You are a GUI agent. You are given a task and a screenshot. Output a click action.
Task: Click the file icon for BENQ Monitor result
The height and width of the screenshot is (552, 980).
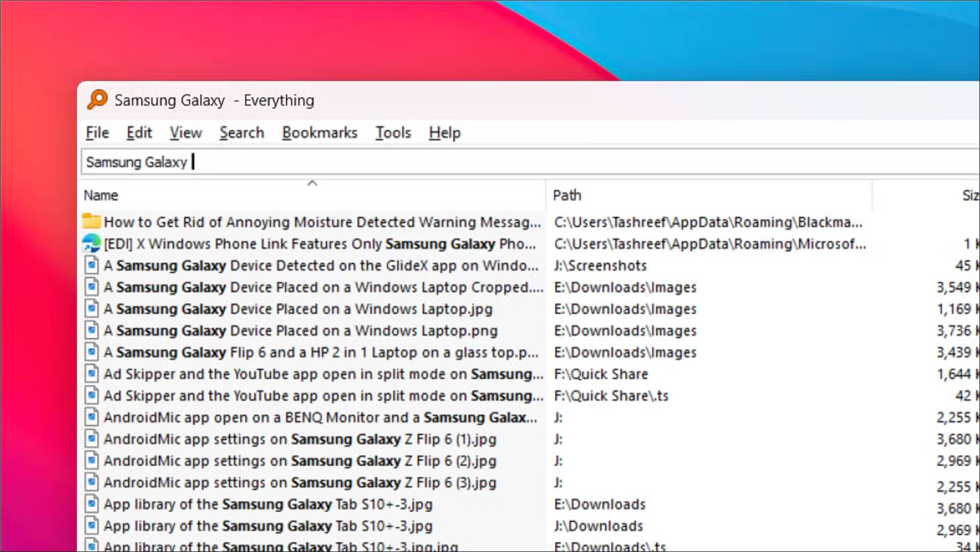tap(91, 417)
